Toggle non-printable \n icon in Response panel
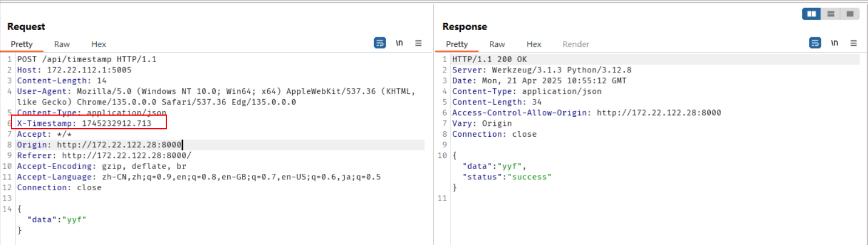Viewport: 868px width, 245px height. [x=834, y=43]
